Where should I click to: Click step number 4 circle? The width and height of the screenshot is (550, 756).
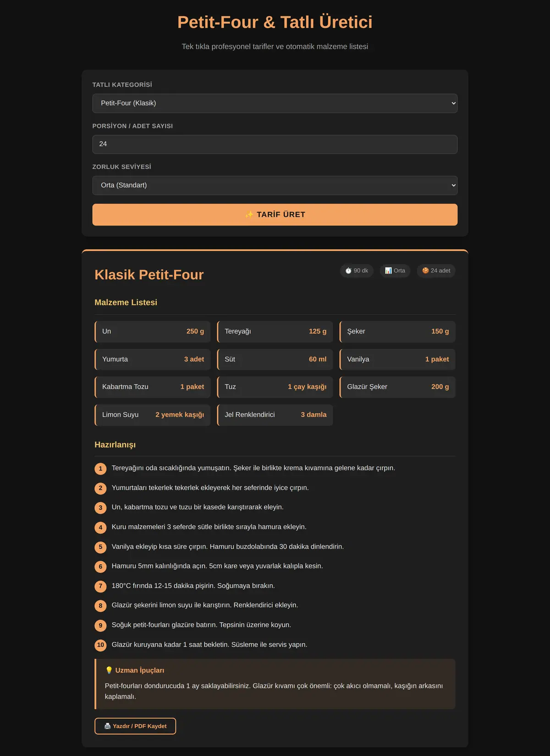point(100,528)
